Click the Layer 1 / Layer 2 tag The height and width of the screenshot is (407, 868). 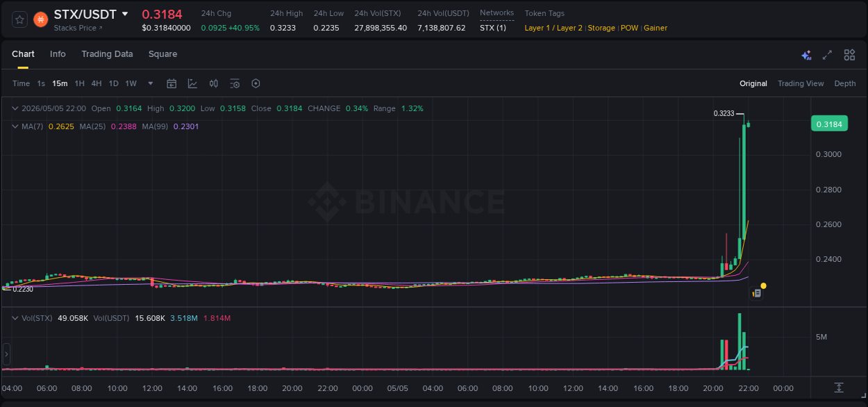click(x=553, y=28)
